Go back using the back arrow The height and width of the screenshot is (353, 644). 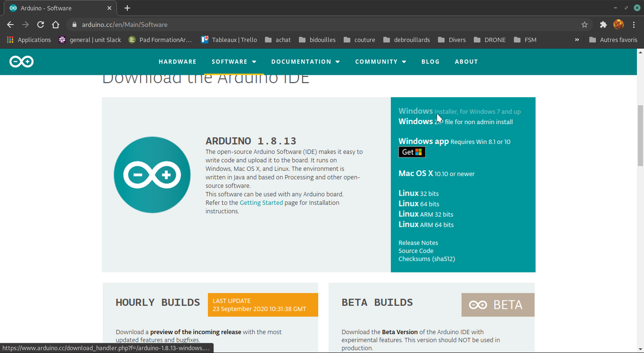coord(10,24)
